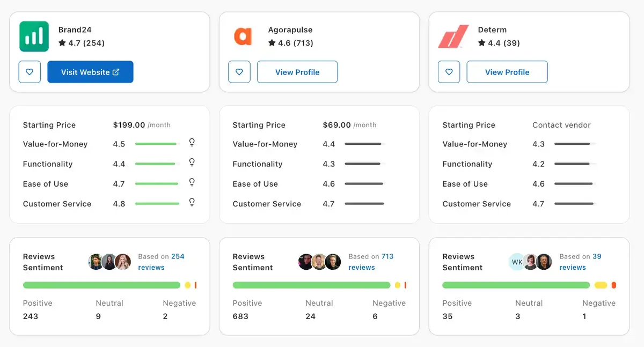The height and width of the screenshot is (347, 644).
Task: Favorite Brand24 with the heart button
Action: (30, 72)
